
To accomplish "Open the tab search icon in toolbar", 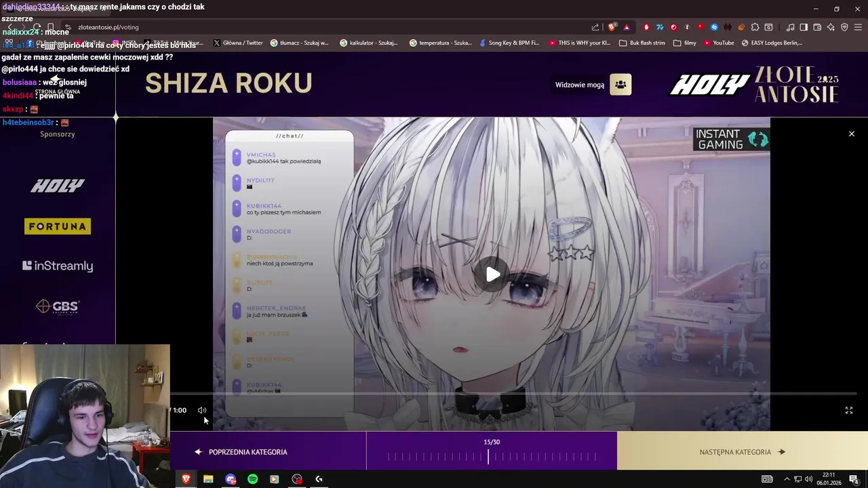I will pos(768,27).
